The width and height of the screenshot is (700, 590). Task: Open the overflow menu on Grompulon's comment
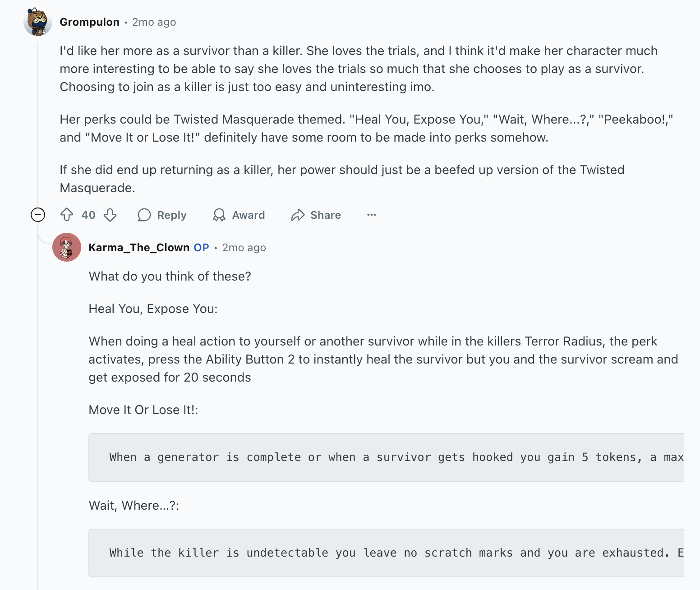[x=371, y=215]
